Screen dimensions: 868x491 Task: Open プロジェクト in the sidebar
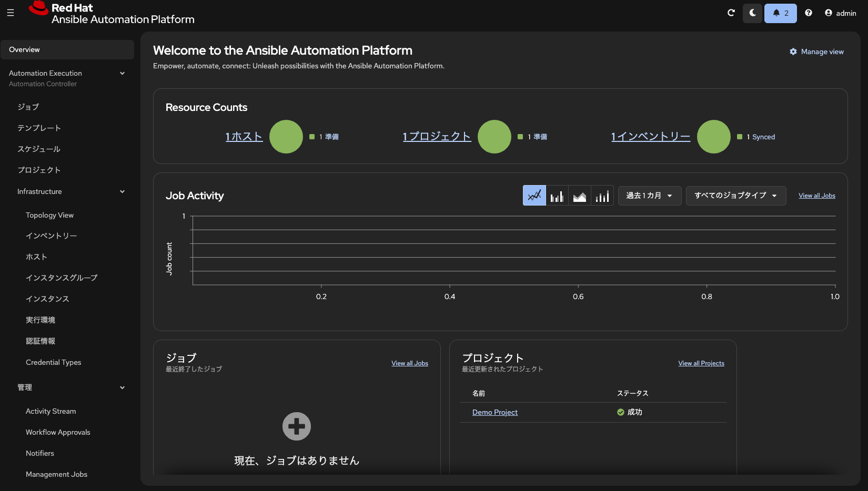click(39, 170)
